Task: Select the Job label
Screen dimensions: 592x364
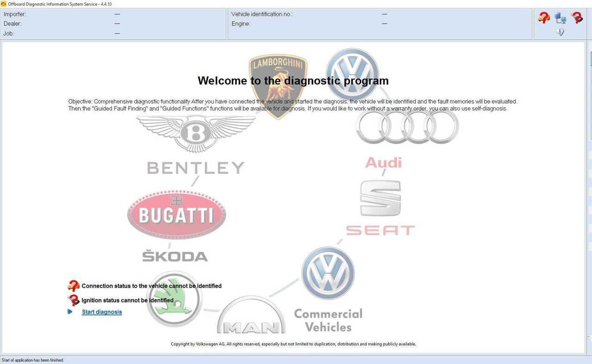Action: [x=9, y=33]
